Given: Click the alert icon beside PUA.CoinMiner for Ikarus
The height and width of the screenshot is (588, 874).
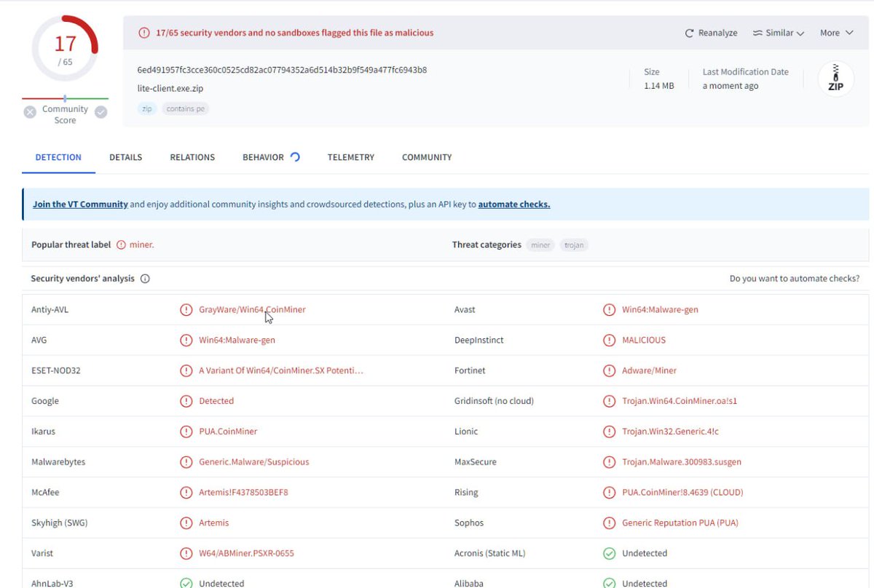Looking at the screenshot, I should pos(186,432).
